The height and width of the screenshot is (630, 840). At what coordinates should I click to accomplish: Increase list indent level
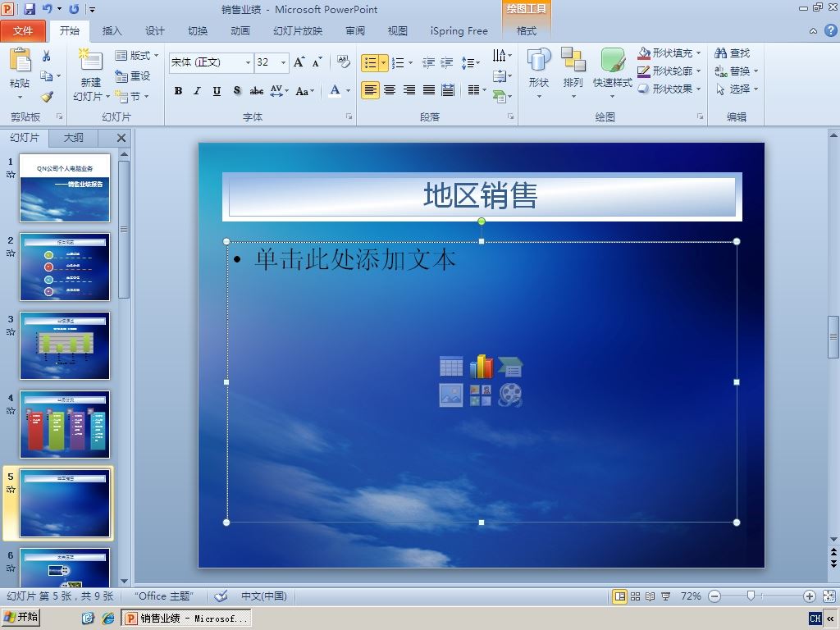pyautogui.click(x=447, y=62)
